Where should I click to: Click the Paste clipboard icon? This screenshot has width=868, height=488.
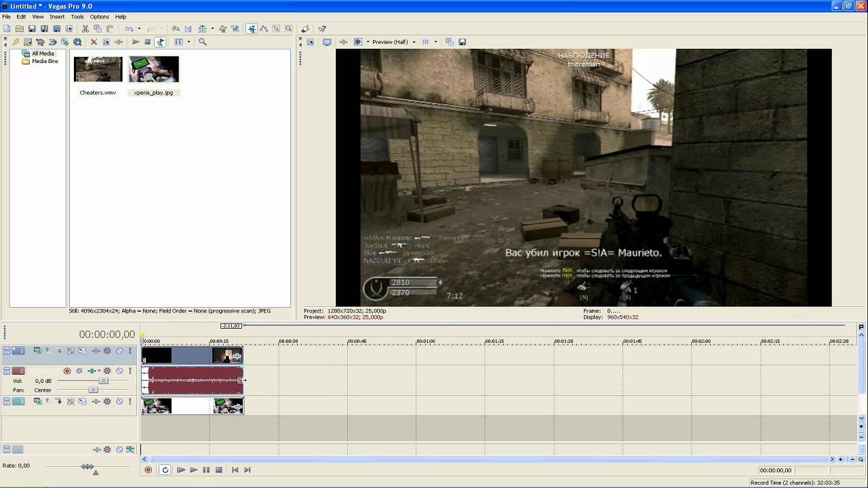110,28
